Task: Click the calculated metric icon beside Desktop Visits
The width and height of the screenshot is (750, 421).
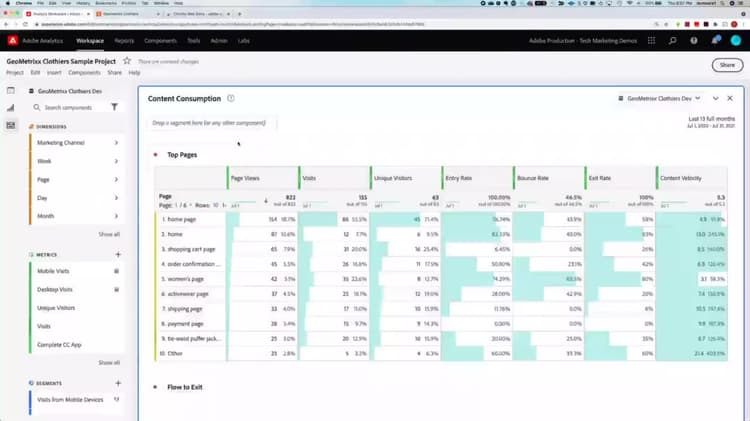Action: coord(116,289)
